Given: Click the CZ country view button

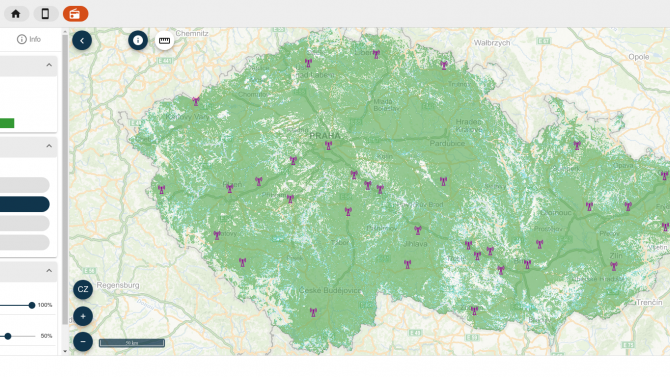Looking at the screenshot, I should pyautogui.click(x=83, y=289).
